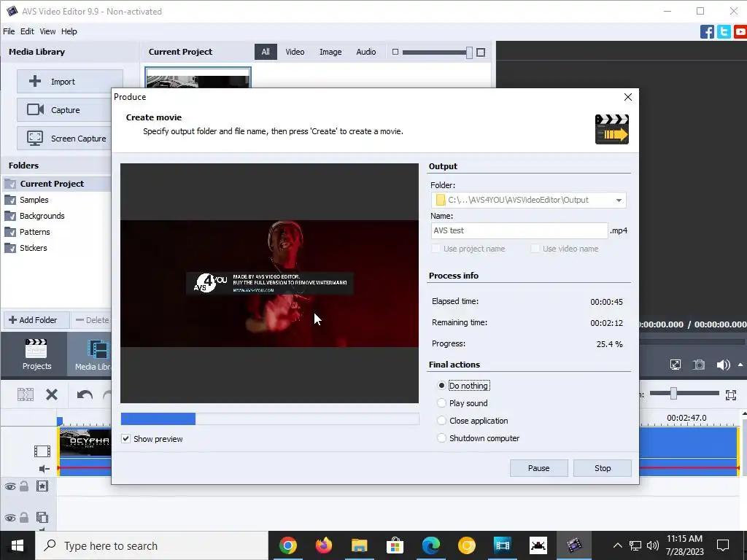747x560 pixels.
Task: Stop the movie creation
Action: pyautogui.click(x=602, y=468)
